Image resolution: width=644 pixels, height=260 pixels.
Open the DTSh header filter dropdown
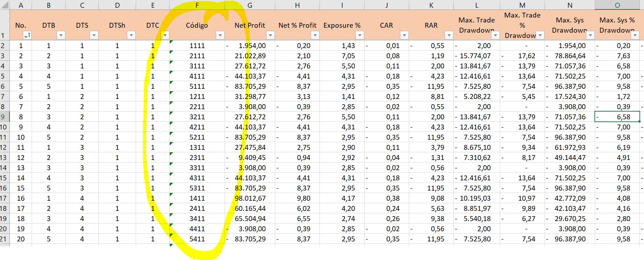point(131,35)
